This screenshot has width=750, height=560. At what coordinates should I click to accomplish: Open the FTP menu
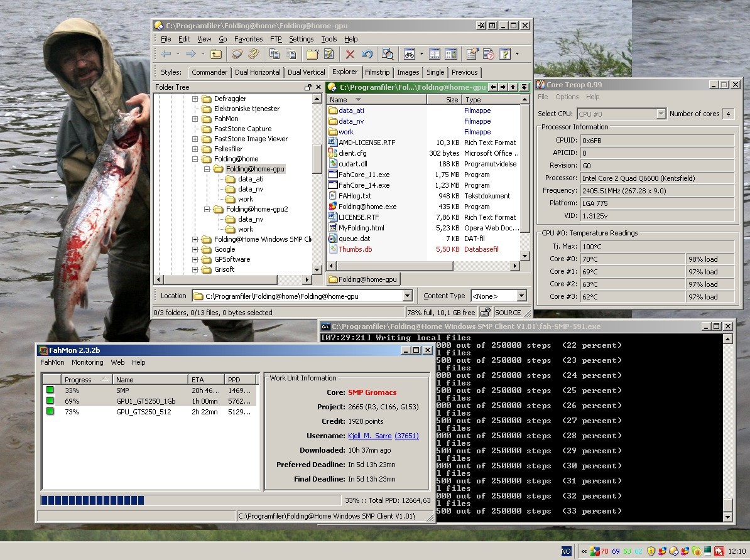coord(276,39)
